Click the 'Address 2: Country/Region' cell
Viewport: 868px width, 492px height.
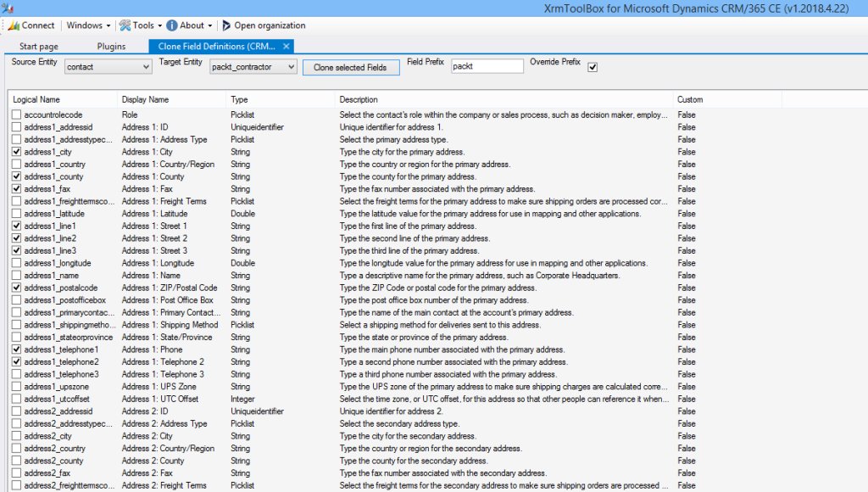point(168,448)
